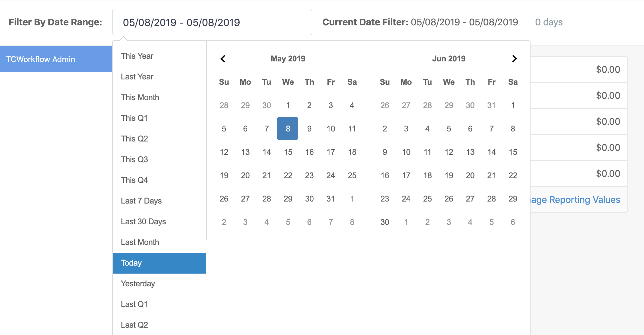Screen dimensions: 644x335
Task: Select the This Q4 preset
Action: 159,180
